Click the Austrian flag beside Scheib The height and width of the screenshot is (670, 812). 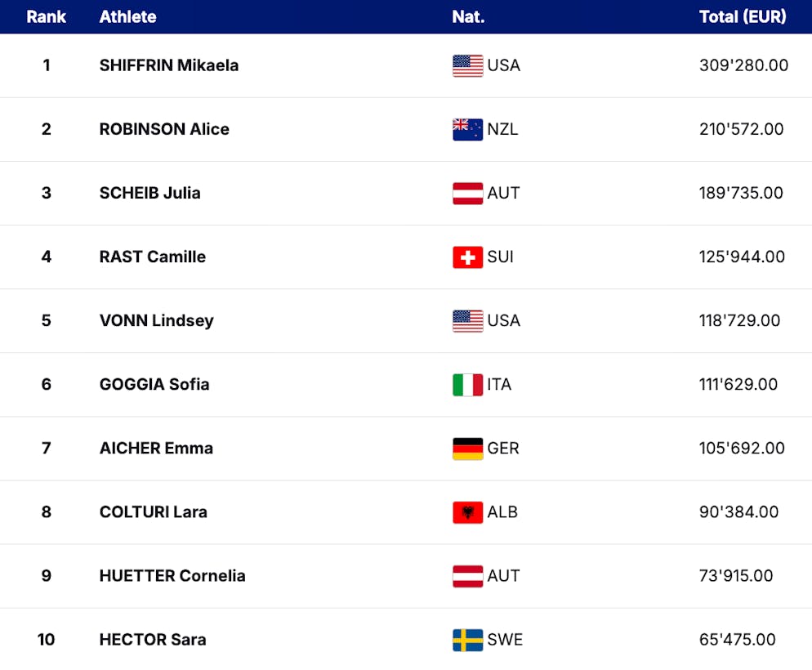point(467,193)
